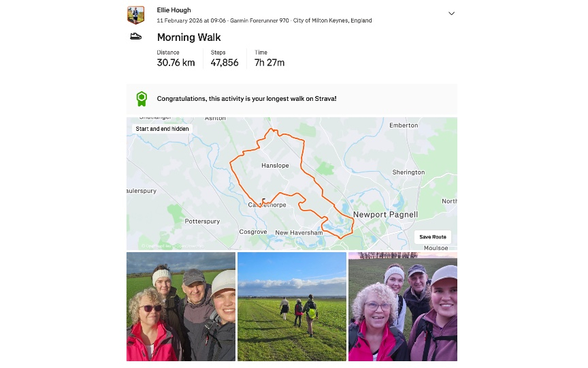This screenshot has width=588, height=368.
Task: Click the 30.76 km distance stat
Action: click(x=176, y=59)
